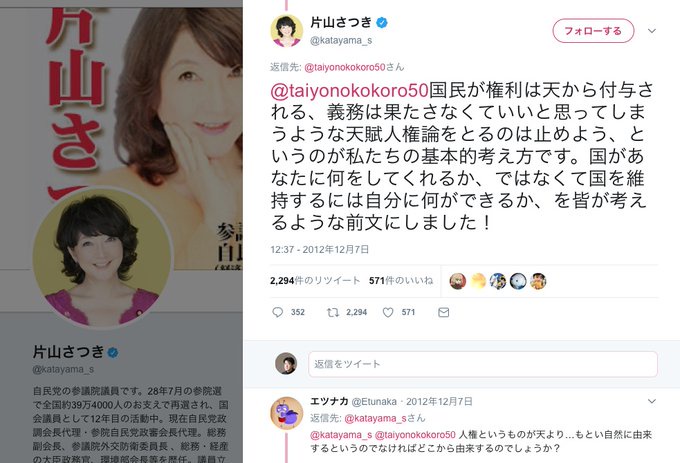
Task: Retweet using the retweet arrows icon
Action: 333,312
